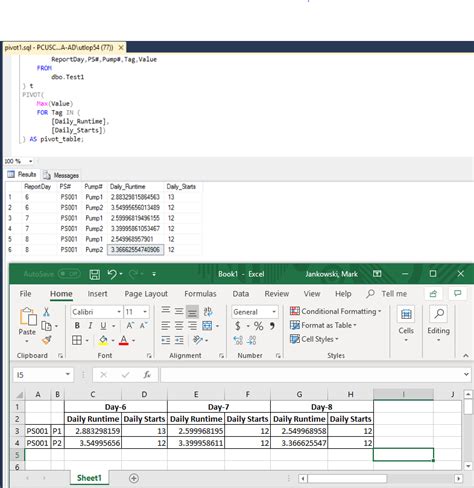Open the font size 11 dropdown

(x=145, y=312)
